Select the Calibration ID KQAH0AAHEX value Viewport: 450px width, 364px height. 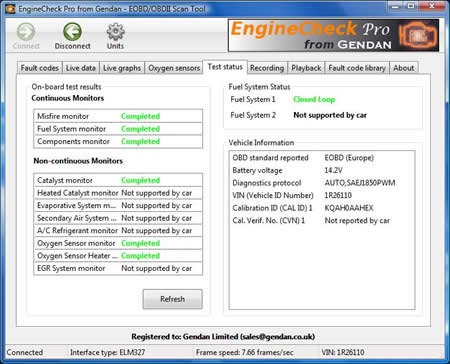pos(349,208)
